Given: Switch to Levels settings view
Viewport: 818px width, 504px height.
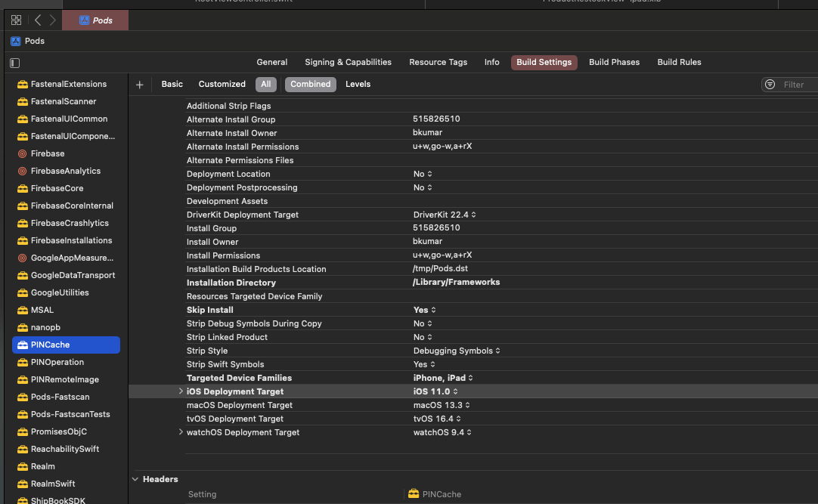Looking at the screenshot, I should click(358, 84).
